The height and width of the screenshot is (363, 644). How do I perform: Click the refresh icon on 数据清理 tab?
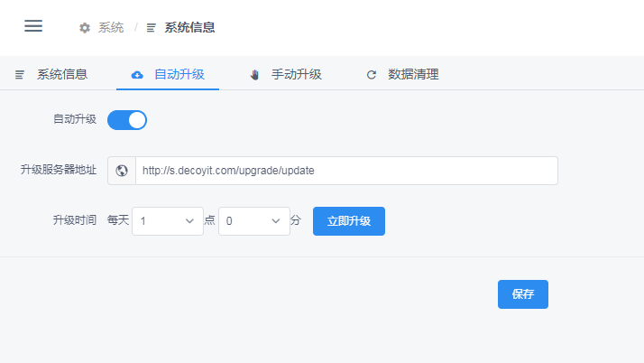371,75
